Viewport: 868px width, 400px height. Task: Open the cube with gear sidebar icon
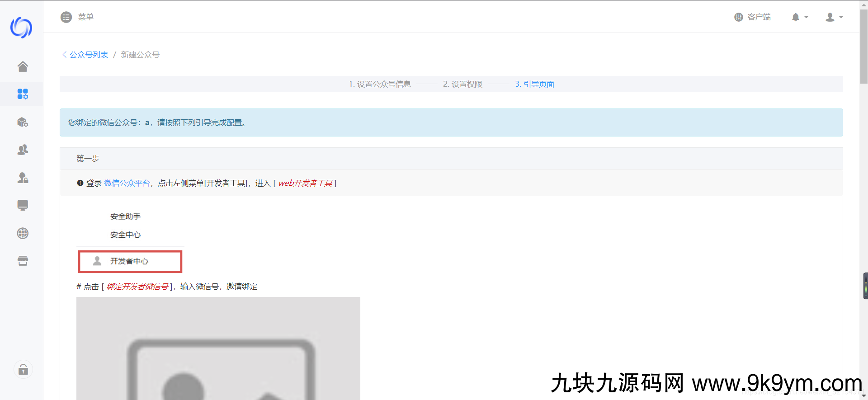[23, 122]
